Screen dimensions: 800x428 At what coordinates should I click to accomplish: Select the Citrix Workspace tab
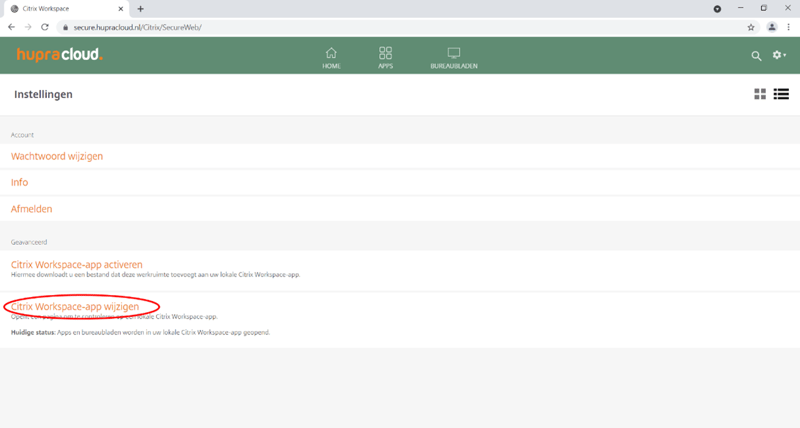point(65,9)
